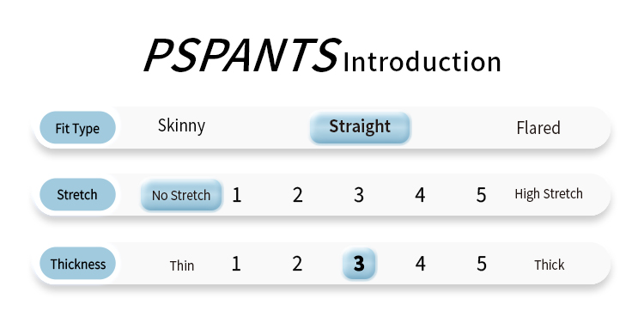The height and width of the screenshot is (329, 644).
Task: Select the highlighted thickness level 3
Action: point(359,264)
